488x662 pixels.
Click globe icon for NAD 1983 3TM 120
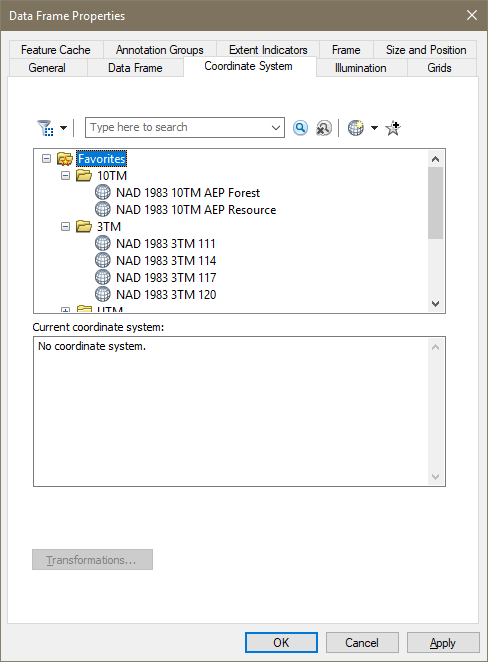coord(103,294)
